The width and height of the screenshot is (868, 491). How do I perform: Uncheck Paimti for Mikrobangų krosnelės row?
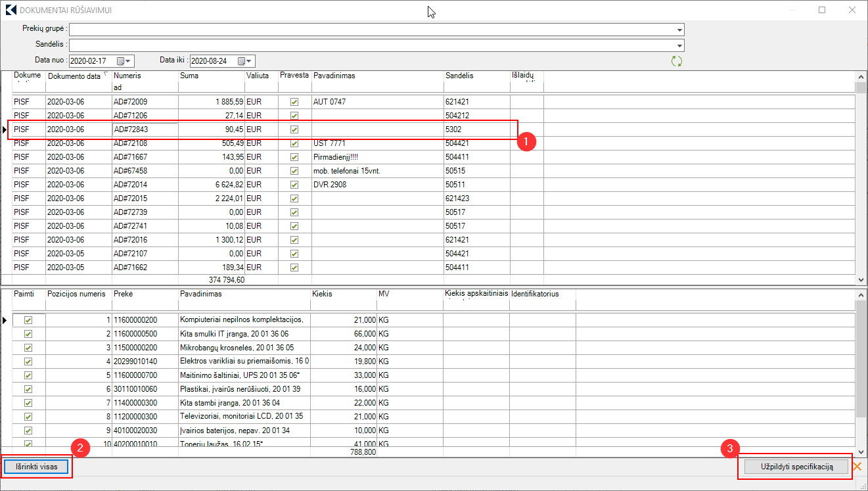tap(28, 348)
